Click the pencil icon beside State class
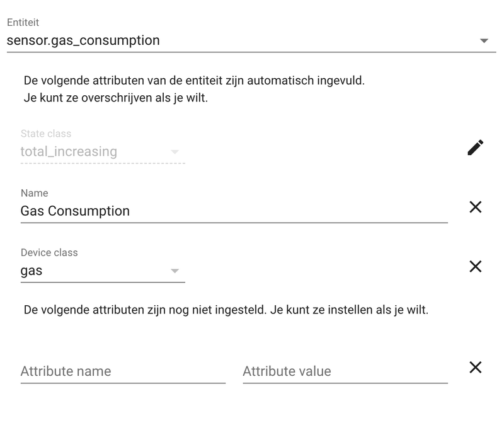The width and height of the screenshot is (504, 425). tap(476, 148)
